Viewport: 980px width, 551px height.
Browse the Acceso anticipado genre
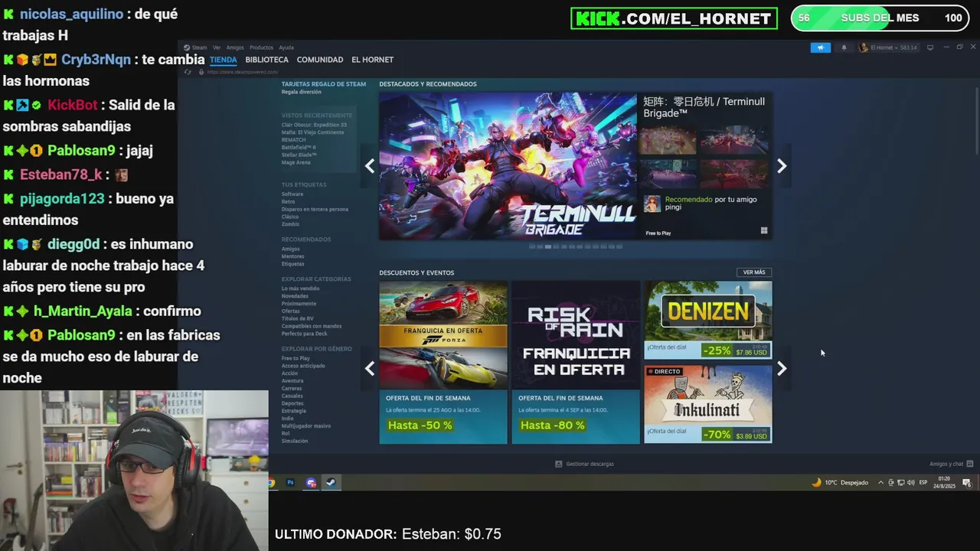(x=303, y=366)
